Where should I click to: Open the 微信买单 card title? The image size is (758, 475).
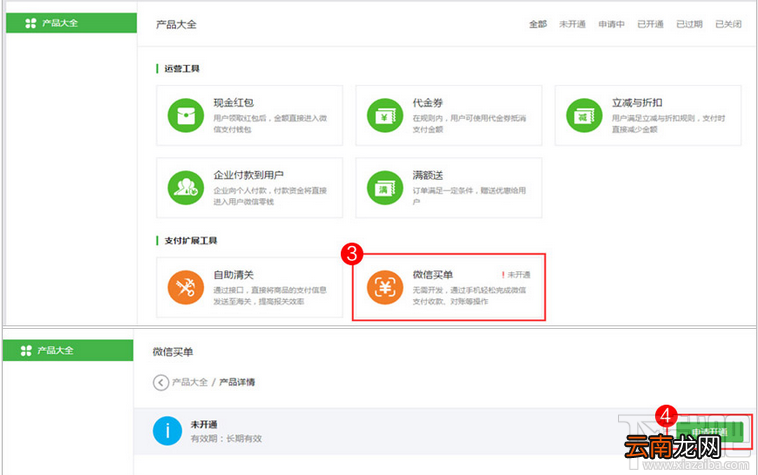click(433, 275)
